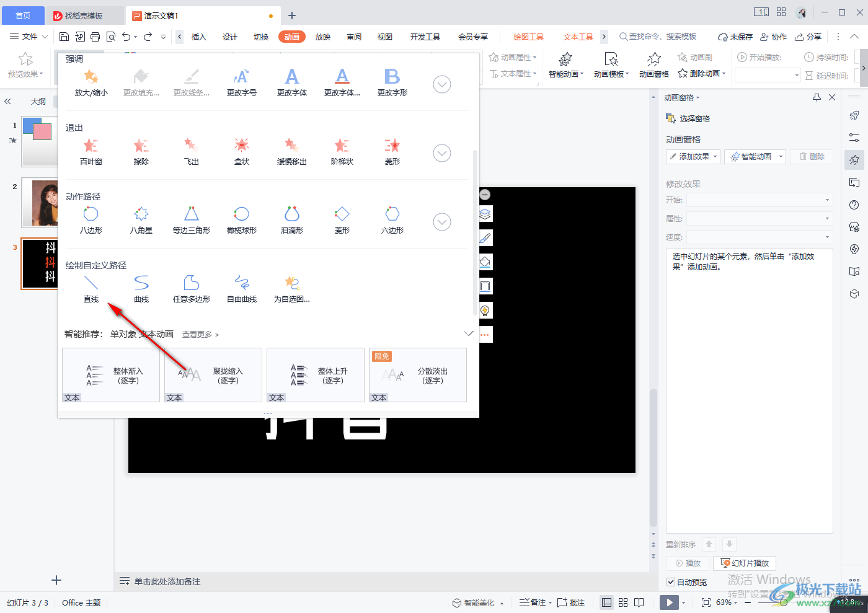868x613 pixels.
Task: Click the 幻灯片播放 button
Action: 745,563
